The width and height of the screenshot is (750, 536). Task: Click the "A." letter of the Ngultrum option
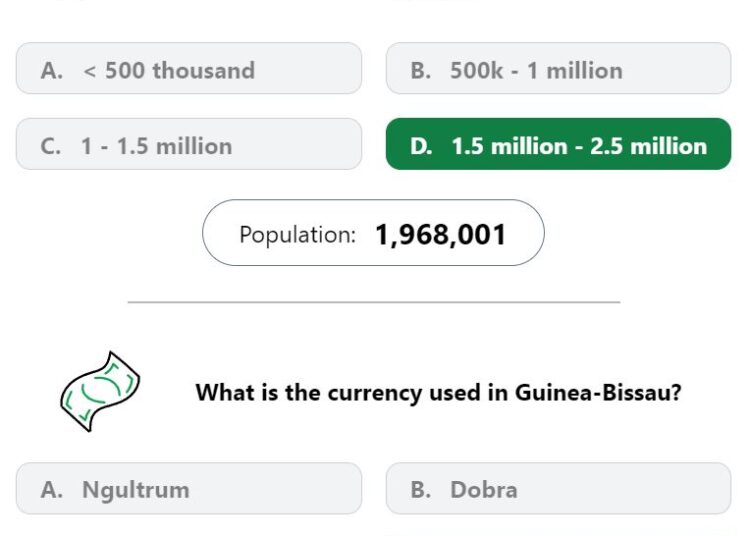pos(52,490)
